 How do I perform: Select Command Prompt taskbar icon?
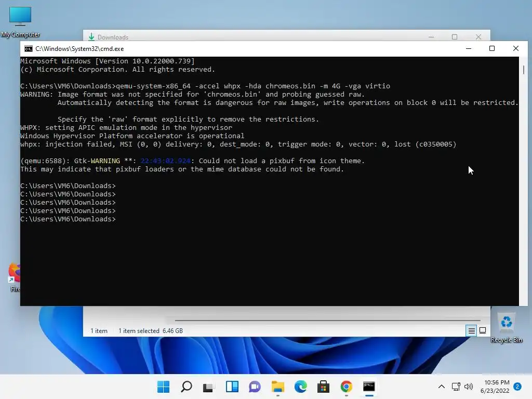point(369,387)
